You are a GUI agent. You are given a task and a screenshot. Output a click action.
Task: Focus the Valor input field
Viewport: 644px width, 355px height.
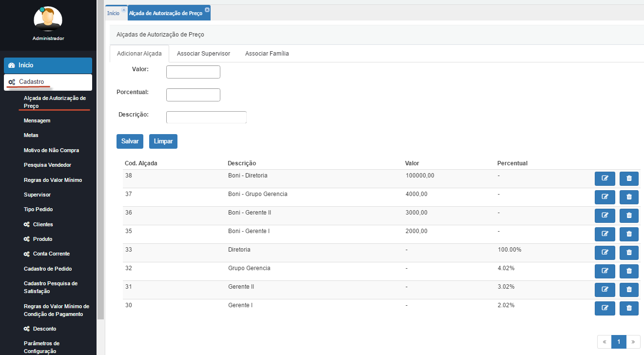[193, 72]
